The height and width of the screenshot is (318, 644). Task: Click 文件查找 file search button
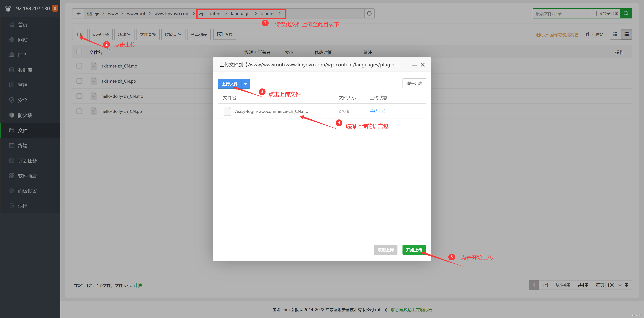pos(148,35)
